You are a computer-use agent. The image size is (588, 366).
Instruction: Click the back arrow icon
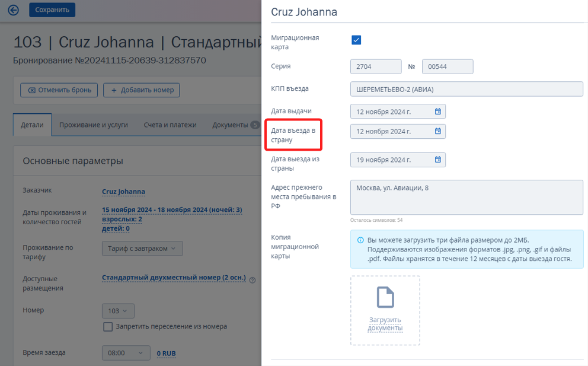[x=13, y=10]
